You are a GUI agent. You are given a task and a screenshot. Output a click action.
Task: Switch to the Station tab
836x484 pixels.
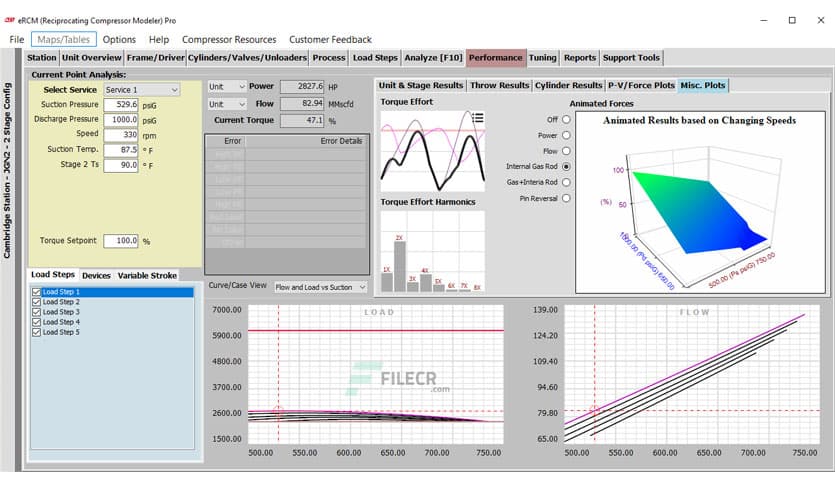coord(42,58)
